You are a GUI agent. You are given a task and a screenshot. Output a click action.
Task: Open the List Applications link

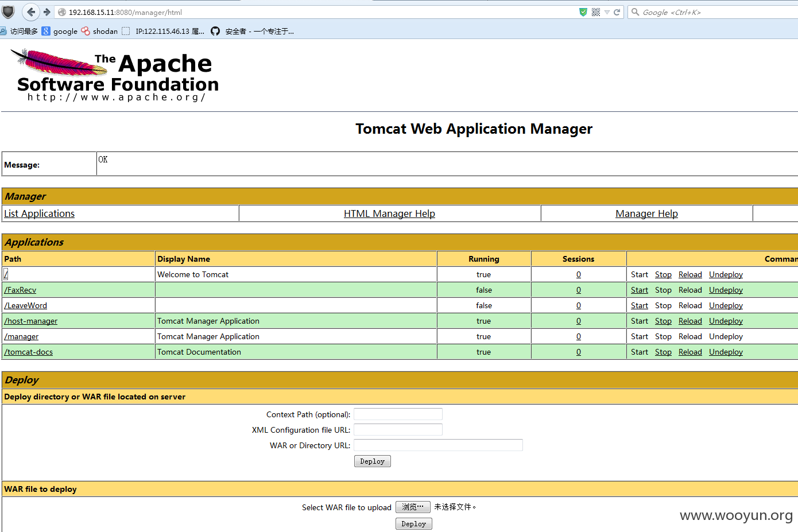(39, 213)
